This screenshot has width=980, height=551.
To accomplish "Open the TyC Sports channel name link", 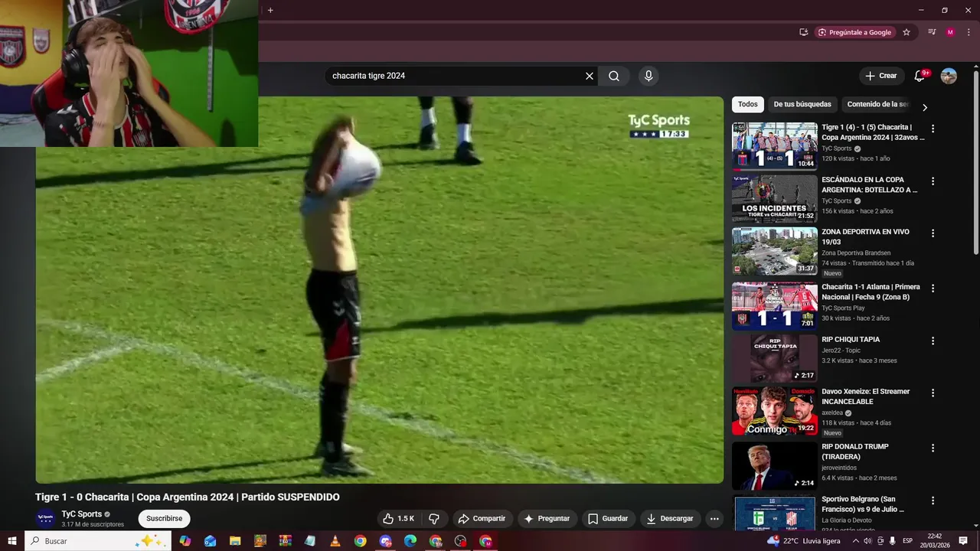I will point(82,514).
